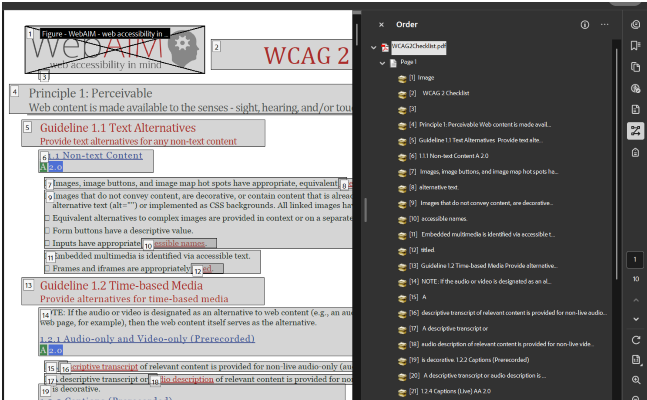
Task: Open the Bookmarks panel icon in sidebar
Action: click(x=635, y=45)
